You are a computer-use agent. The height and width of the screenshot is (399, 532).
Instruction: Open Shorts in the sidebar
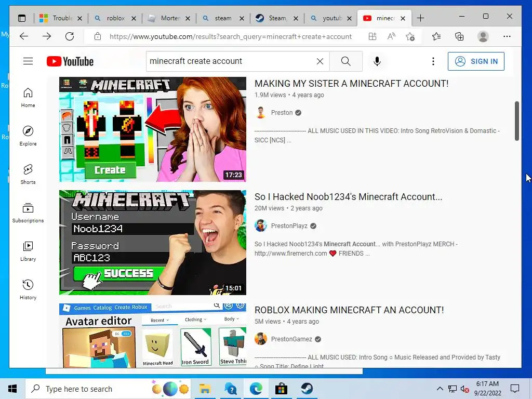[x=28, y=175]
